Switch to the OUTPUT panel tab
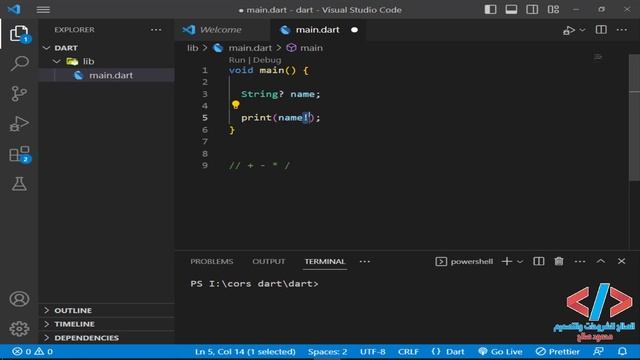The image size is (640, 360). 269,261
